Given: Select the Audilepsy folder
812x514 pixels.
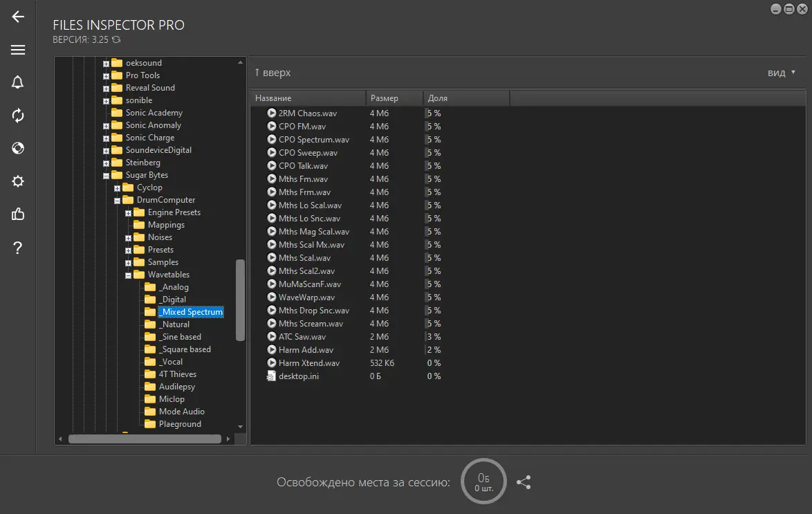Looking at the screenshot, I should tap(176, 387).
